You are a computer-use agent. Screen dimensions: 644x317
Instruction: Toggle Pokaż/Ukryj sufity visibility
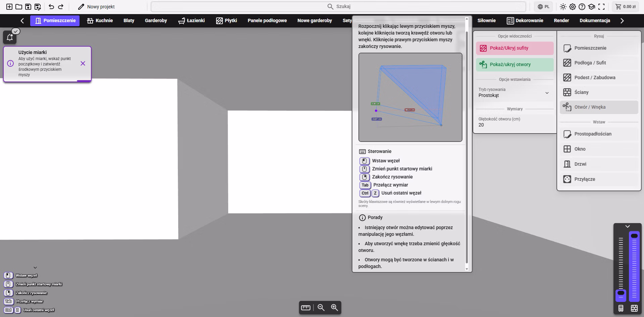click(x=514, y=48)
